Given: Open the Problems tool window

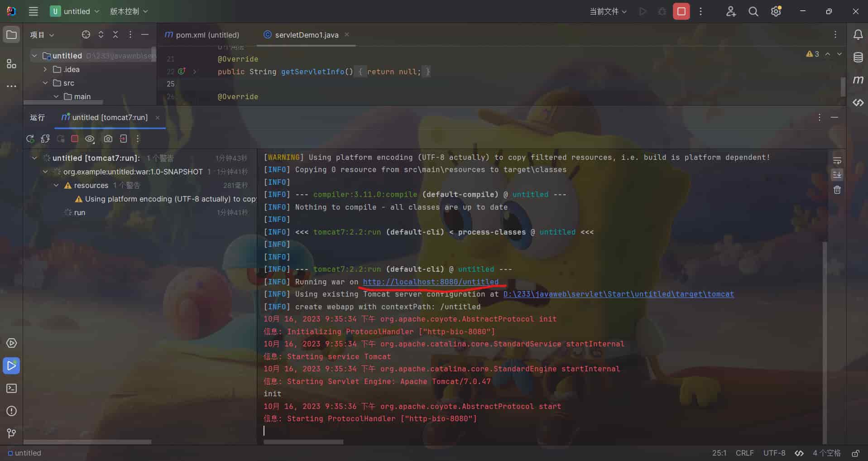Looking at the screenshot, I should [x=12, y=411].
